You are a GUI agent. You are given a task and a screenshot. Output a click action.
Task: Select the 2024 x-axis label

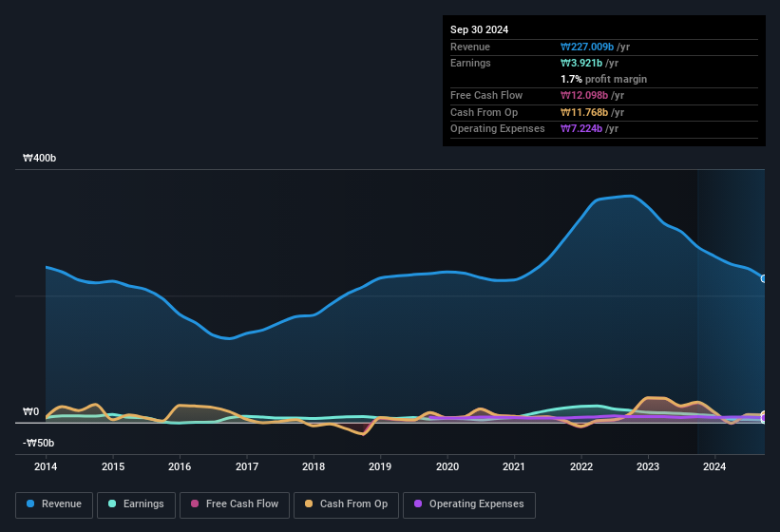(714, 466)
